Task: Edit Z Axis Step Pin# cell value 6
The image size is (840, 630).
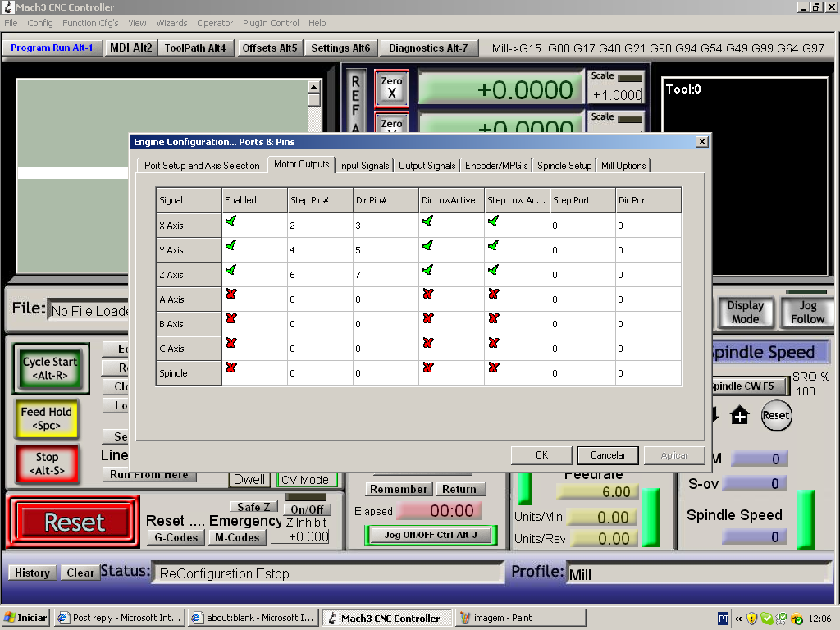Action: point(320,275)
